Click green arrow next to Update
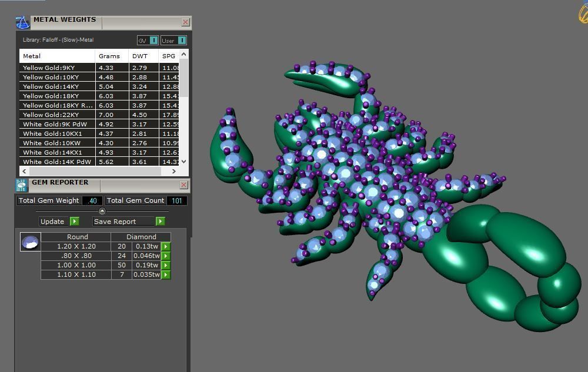 pyautogui.click(x=74, y=222)
